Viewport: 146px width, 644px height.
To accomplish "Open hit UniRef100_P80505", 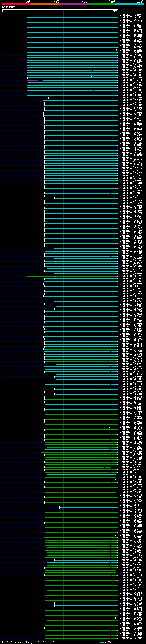I will click(x=131, y=316).
